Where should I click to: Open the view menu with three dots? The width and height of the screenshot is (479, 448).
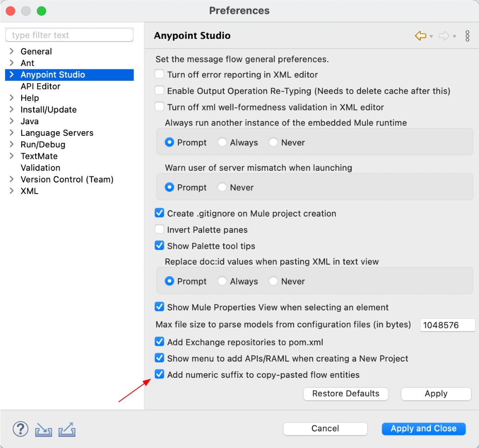click(x=467, y=36)
